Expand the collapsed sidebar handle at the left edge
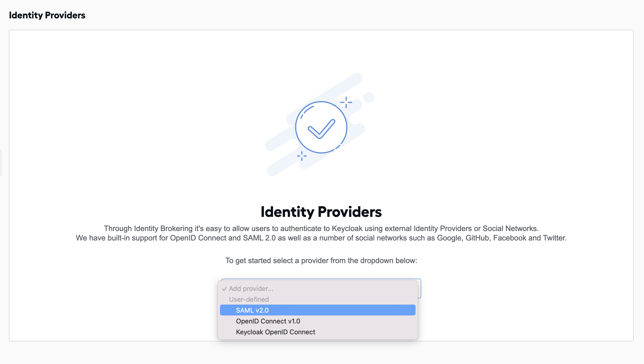 point(1,163)
